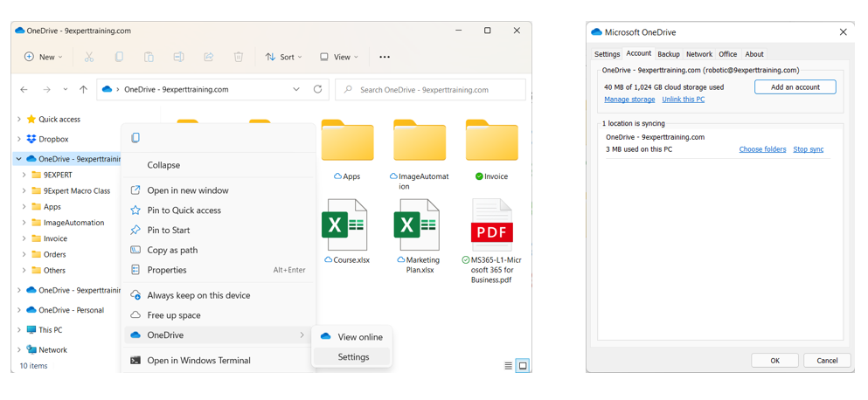Click the Share icon in Explorer toolbar
Viewport: 868px width, 400px height.
click(209, 57)
